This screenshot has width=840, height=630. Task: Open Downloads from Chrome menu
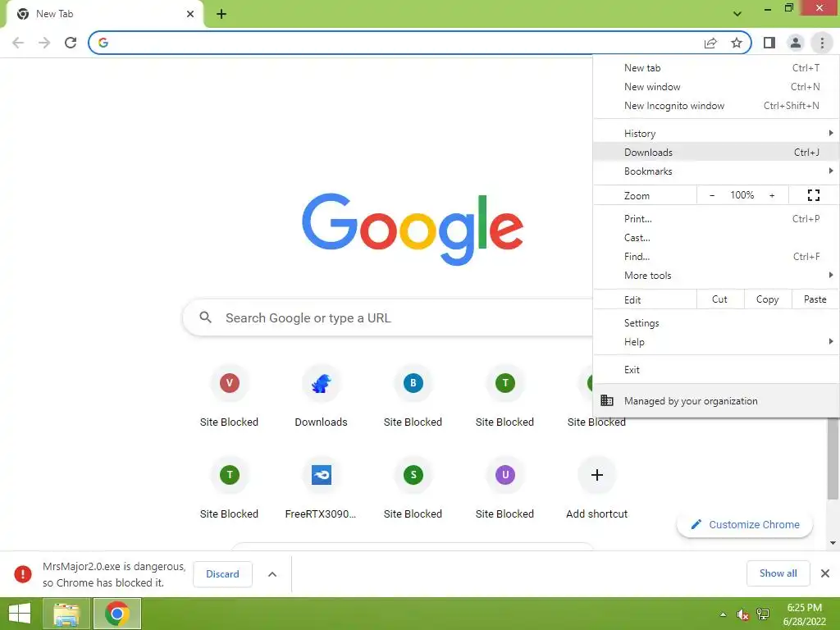716,152
